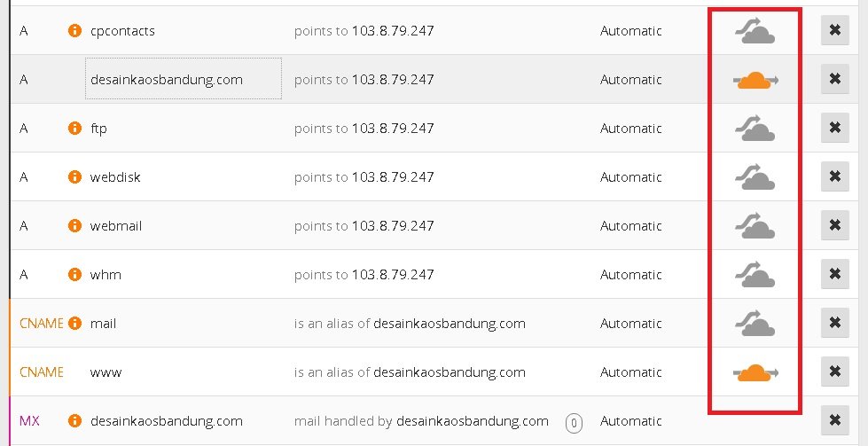Edit the IP address value for webdisk
Image resolution: width=868 pixels, height=446 pixels.
(392, 177)
